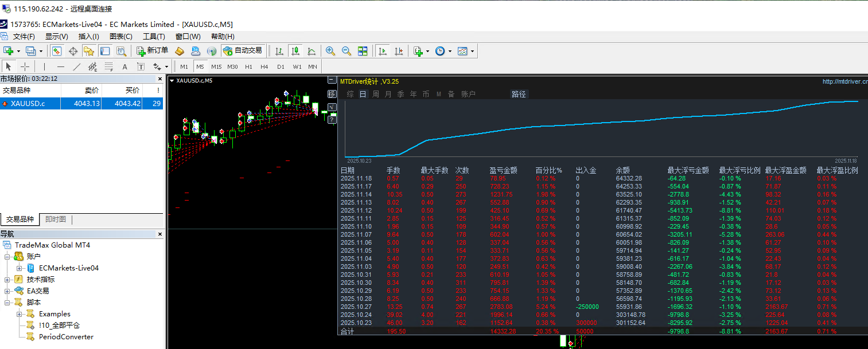Viewport: 868px width, 349px height.
Task: Zoom out of the chart
Action: tap(347, 50)
